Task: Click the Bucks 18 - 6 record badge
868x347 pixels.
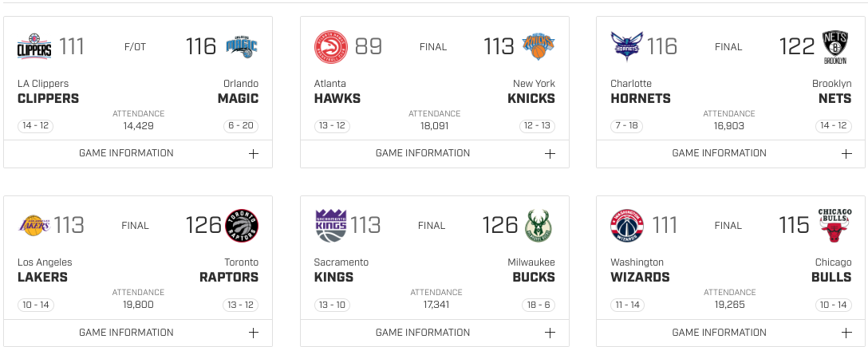Action: tap(538, 305)
